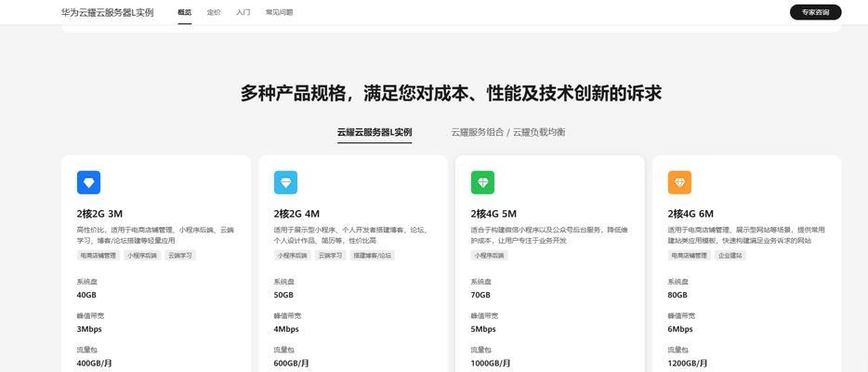Switch to 云耀服务组合 / 云耀负载均衡 tab
This screenshot has width=868, height=372.
[x=508, y=132]
